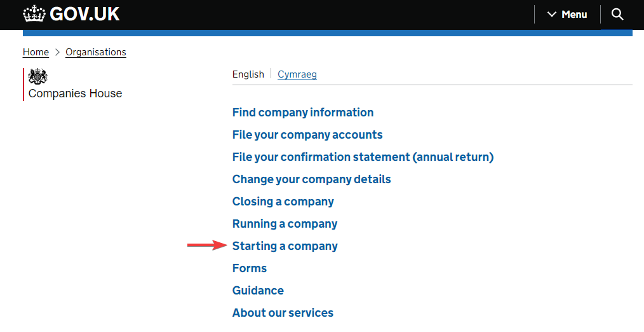Screen dimensions: 644x332
Task: Open search with the magnifying glass icon
Action: (617, 15)
